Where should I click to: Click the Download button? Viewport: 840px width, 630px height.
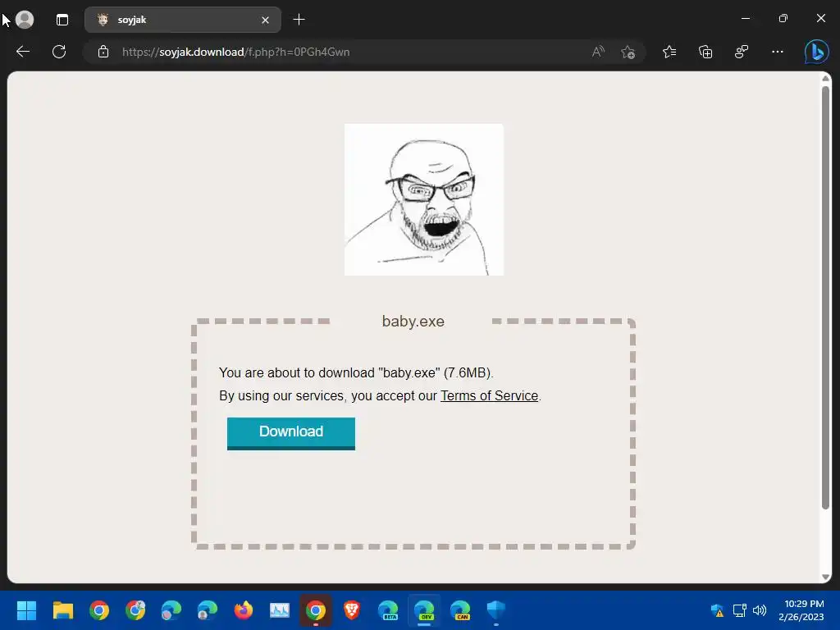pyautogui.click(x=291, y=433)
